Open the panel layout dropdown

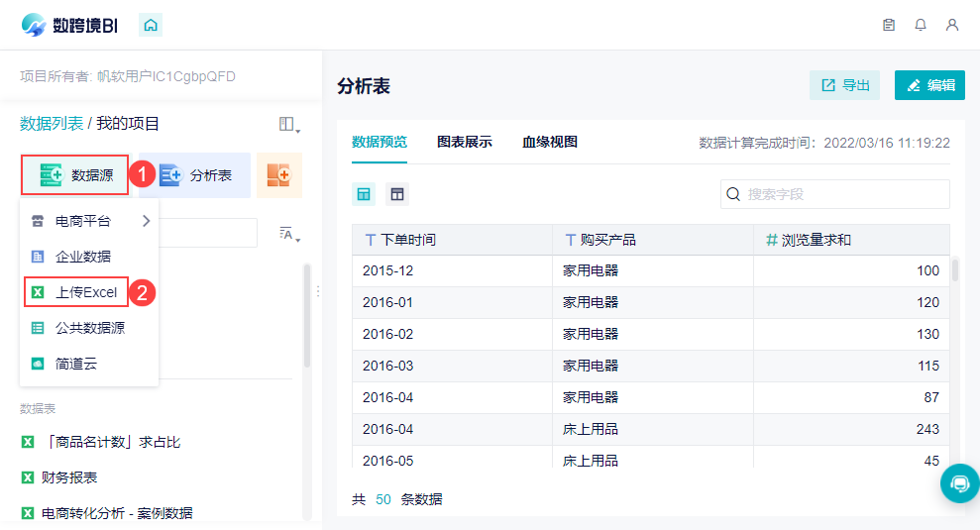click(x=289, y=125)
